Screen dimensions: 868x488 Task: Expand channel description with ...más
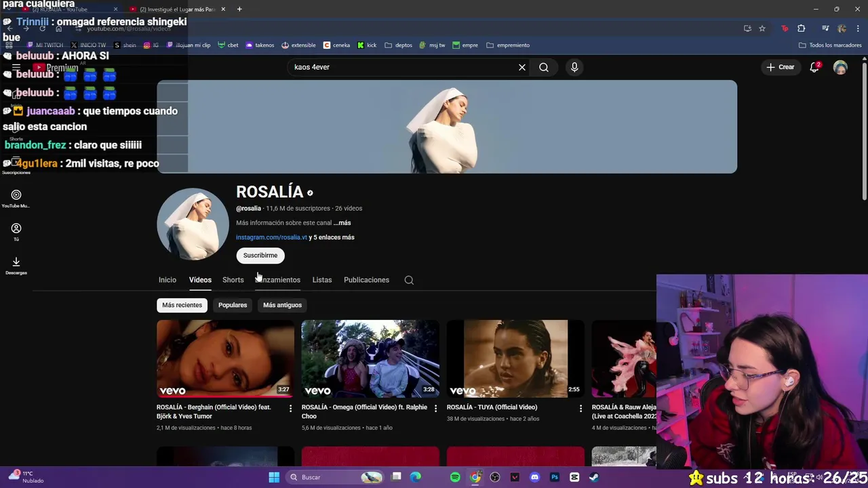[342, 223]
